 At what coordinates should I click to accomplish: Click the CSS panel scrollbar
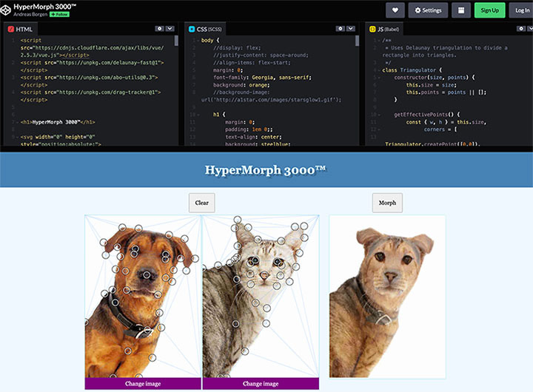pos(357,41)
